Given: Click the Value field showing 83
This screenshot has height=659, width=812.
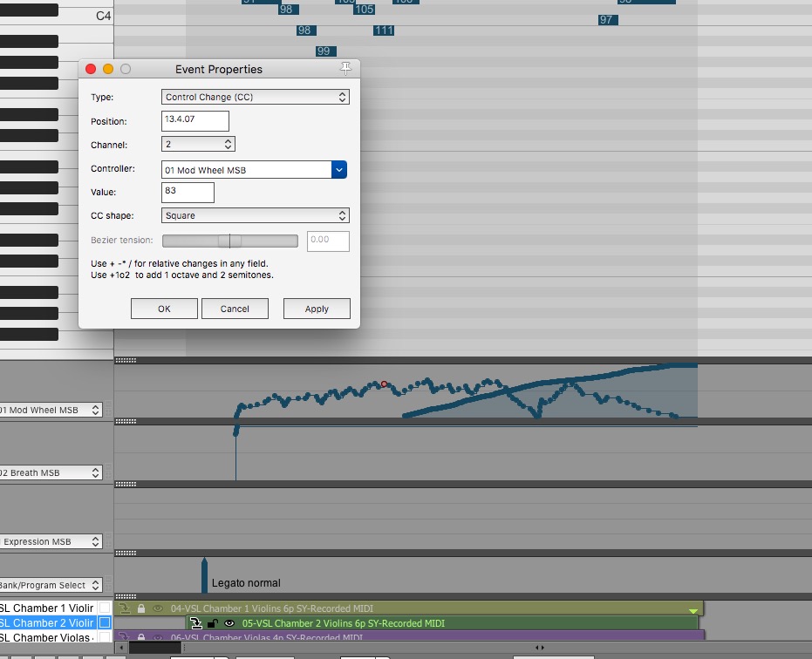Looking at the screenshot, I should pos(188,192).
